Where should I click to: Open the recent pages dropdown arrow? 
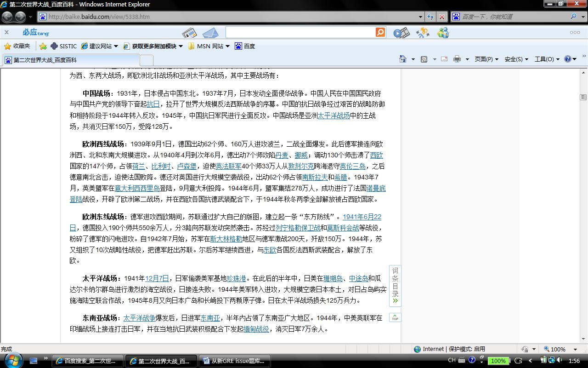click(x=31, y=17)
